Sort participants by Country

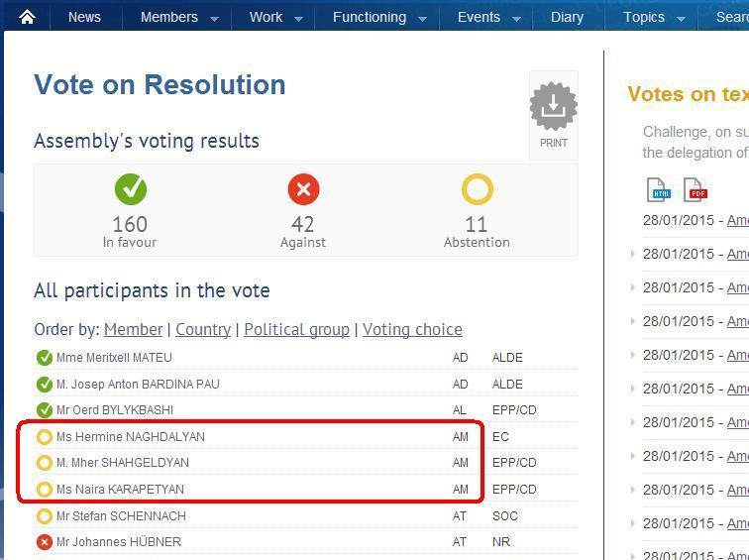click(x=203, y=329)
